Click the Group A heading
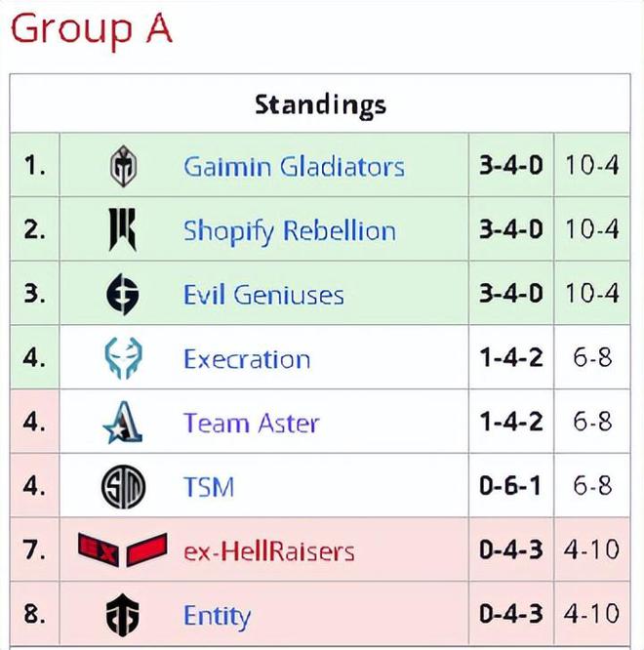Viewport: 644px width, 650px height. tap(91, 29)
